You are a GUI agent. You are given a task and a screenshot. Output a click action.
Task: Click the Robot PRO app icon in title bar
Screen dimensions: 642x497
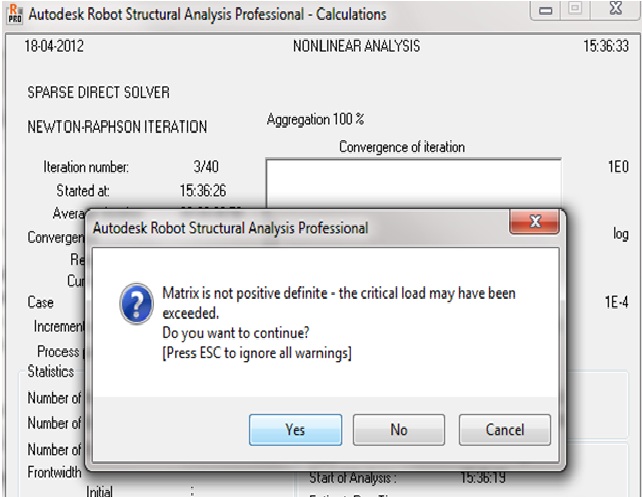pos(15,14)
